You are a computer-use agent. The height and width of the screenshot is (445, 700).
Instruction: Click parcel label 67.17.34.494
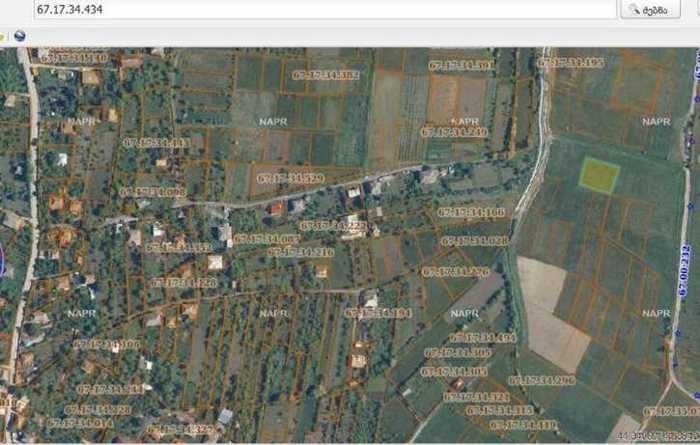(483, 338)
